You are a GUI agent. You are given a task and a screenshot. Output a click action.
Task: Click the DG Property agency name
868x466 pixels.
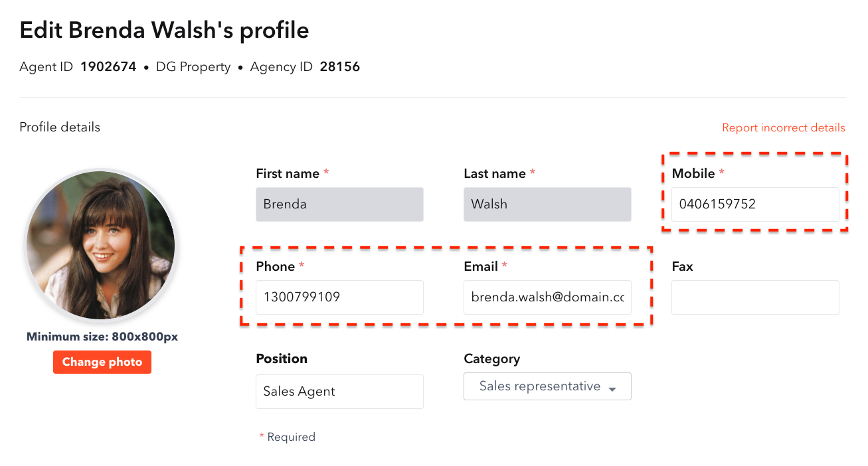pyautogui.click(x=193, y=67)
